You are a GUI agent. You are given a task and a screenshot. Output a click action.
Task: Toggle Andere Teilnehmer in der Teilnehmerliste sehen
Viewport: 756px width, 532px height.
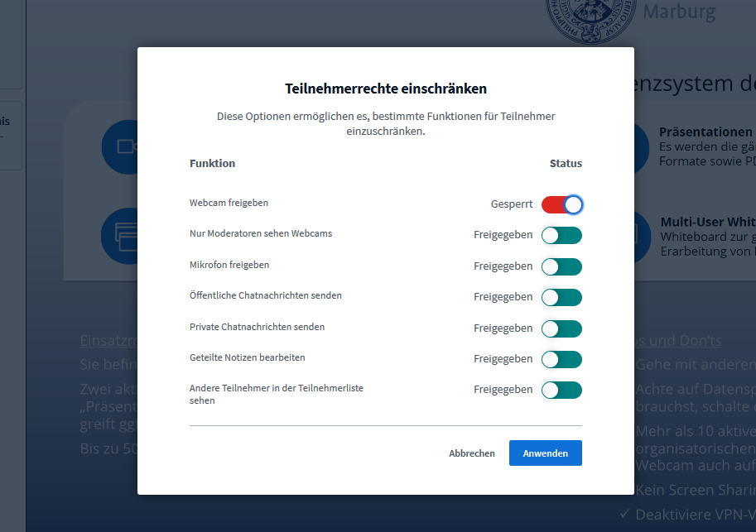point(561,390)
